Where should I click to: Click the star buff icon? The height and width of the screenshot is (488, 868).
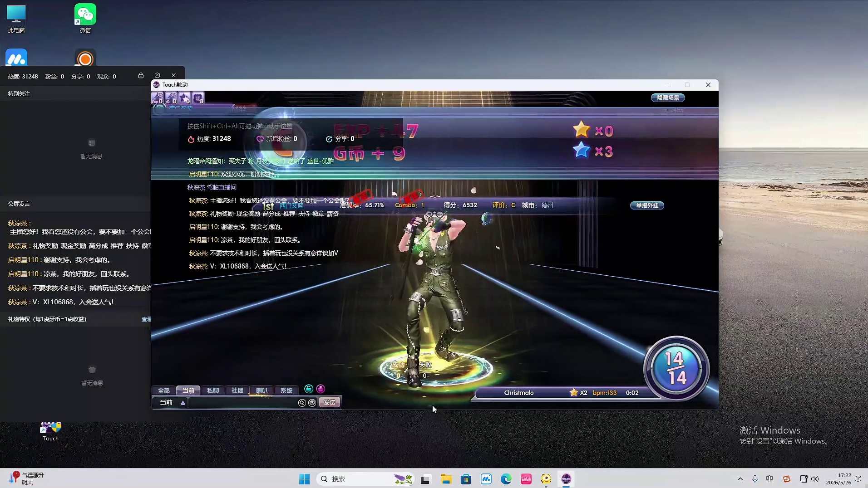click(185, 98)
